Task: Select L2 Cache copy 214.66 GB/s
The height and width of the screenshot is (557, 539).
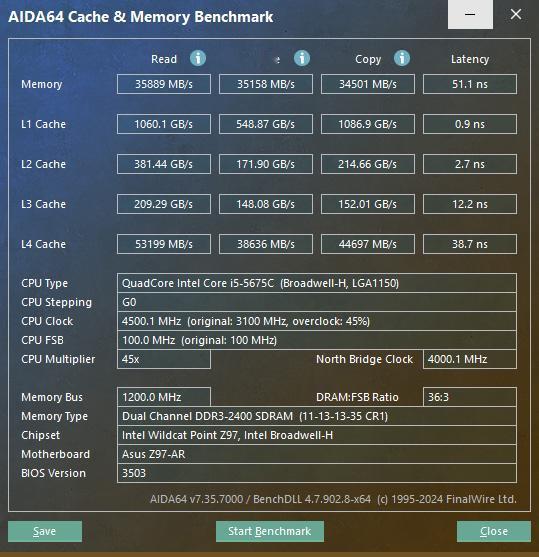Action: (368, 164)
